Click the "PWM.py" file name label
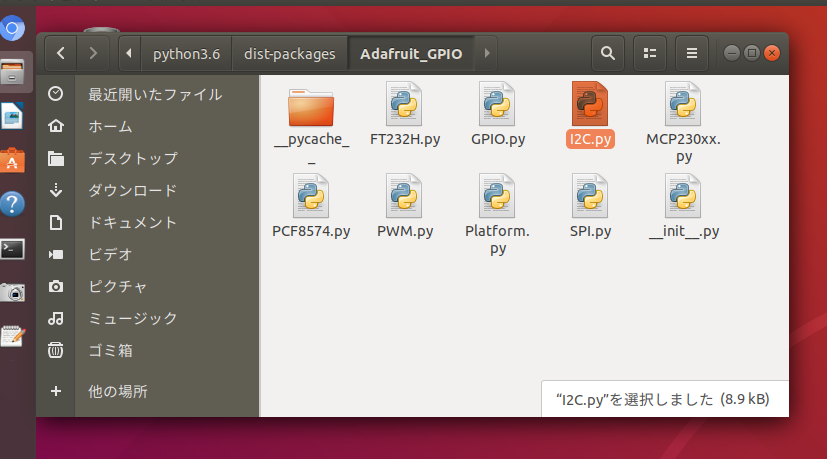Viewport: 827px width, 459px height. click(x=405, y=231)
